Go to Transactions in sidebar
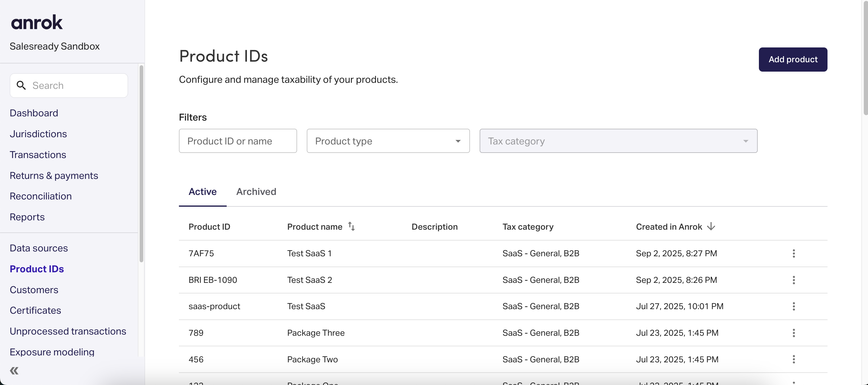868x385 pixels. click(x=38, y=155)
